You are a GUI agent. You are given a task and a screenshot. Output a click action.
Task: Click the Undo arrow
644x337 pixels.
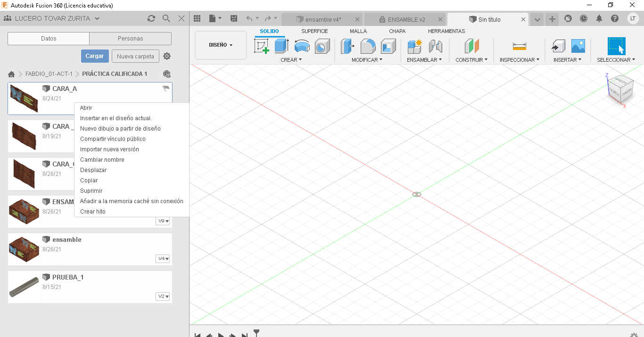(x=249, y=18)
